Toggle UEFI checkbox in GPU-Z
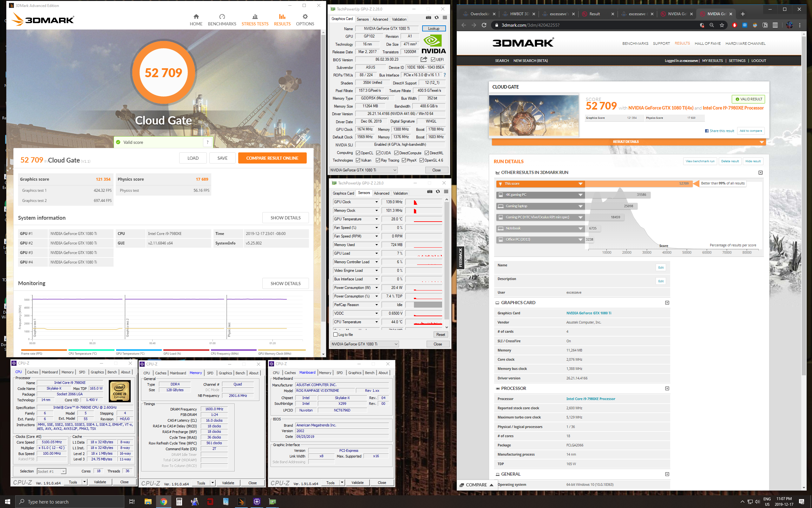The height and width of the screenshot is (508, 812). tap(433, 59)
